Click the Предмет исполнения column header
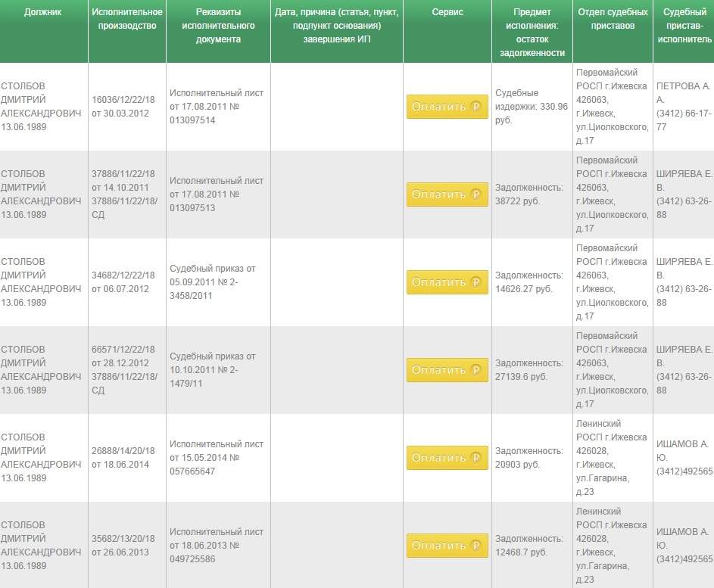Viewport: 714px width, 588px height. click(x=532, y=33)
